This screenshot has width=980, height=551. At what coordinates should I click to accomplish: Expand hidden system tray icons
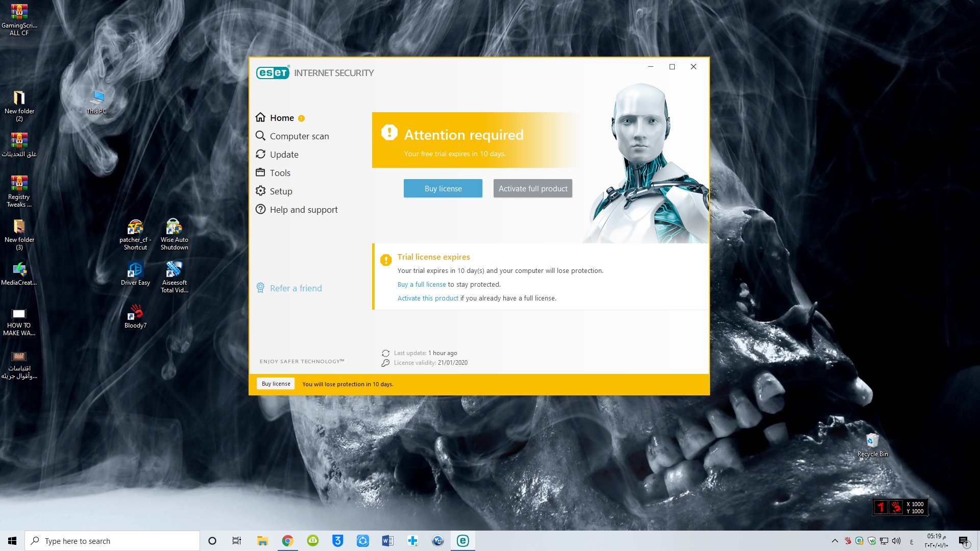click(835, 541)
